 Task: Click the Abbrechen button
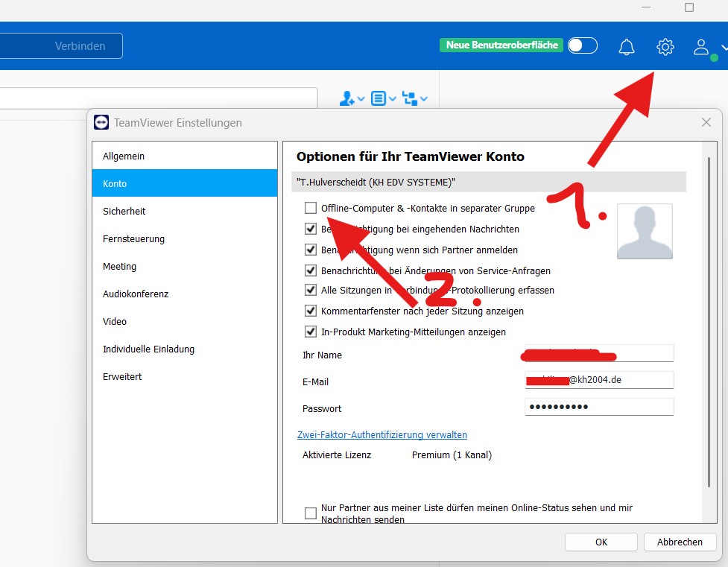[680, 542]
